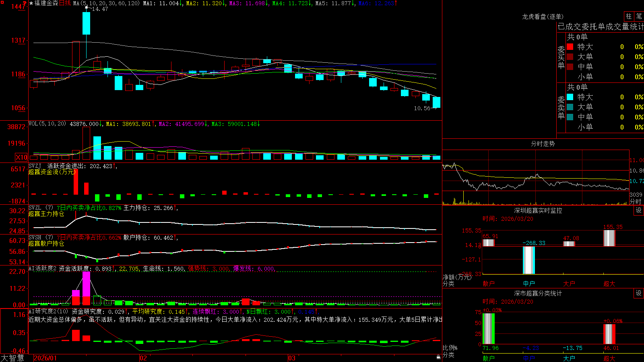Click the 日线 period label
This screenshot has width=644, height=362.
point(65,3)
